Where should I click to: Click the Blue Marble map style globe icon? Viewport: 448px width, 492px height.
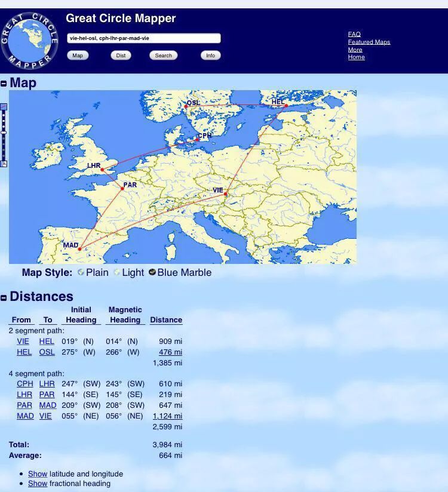[152, 272]
